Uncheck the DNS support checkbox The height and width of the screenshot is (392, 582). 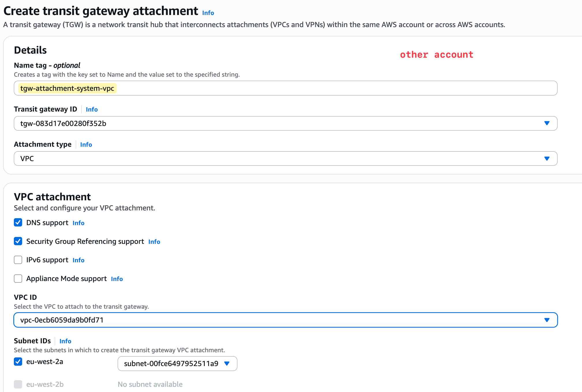18,223
